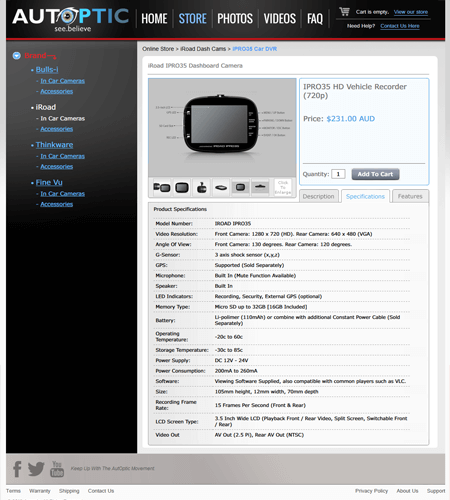Open the Twitter bird icon

pos(36,469)
